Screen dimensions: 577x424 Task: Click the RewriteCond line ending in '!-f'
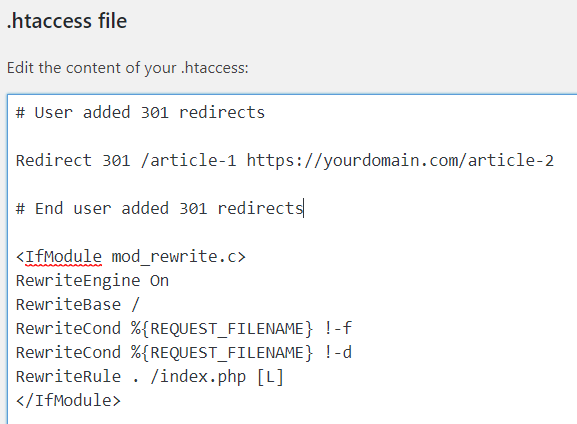click(184, 329)
